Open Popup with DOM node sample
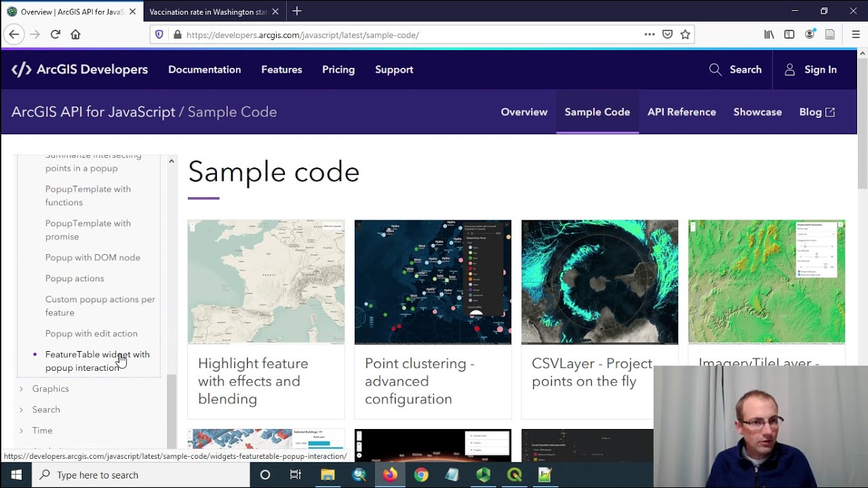The width and height of the screenshot is (868, 488). click(x=93, y=258)
